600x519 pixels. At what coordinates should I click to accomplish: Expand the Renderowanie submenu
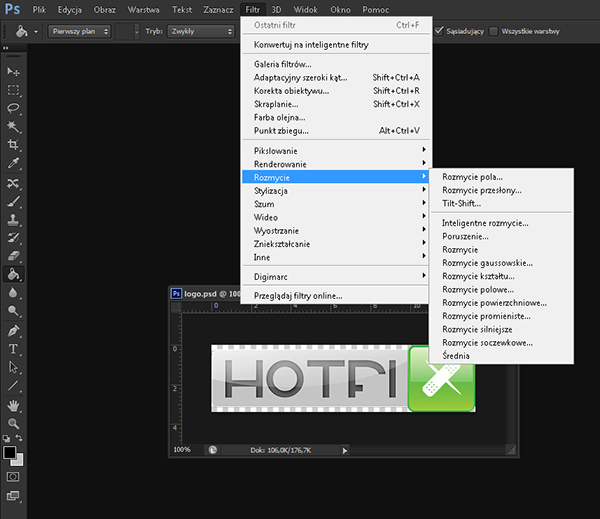[x=337, y=164]
